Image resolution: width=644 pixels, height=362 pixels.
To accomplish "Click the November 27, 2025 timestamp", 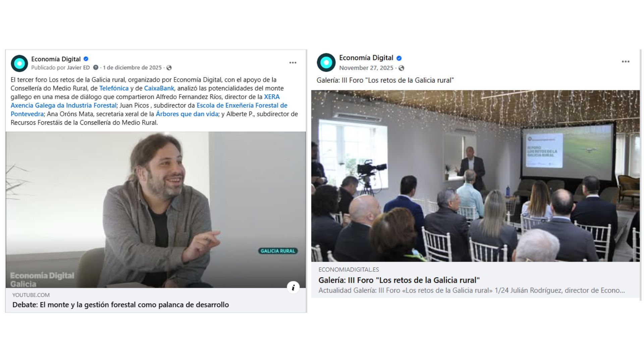I will pos(366,68).
